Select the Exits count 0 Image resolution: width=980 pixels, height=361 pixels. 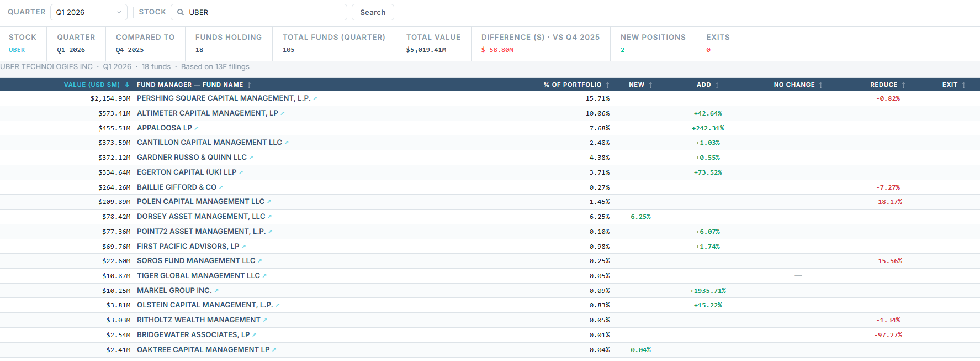click(708, 50)
